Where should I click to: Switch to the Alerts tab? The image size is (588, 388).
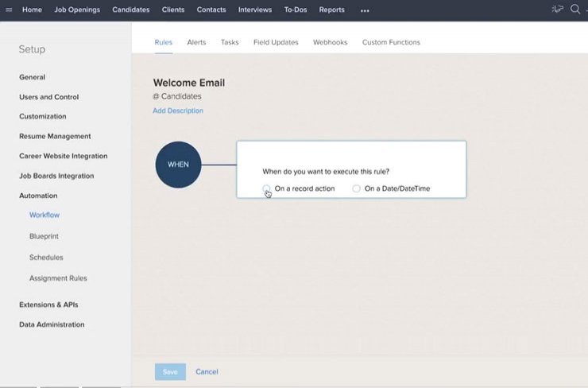[x=196, y=42]
